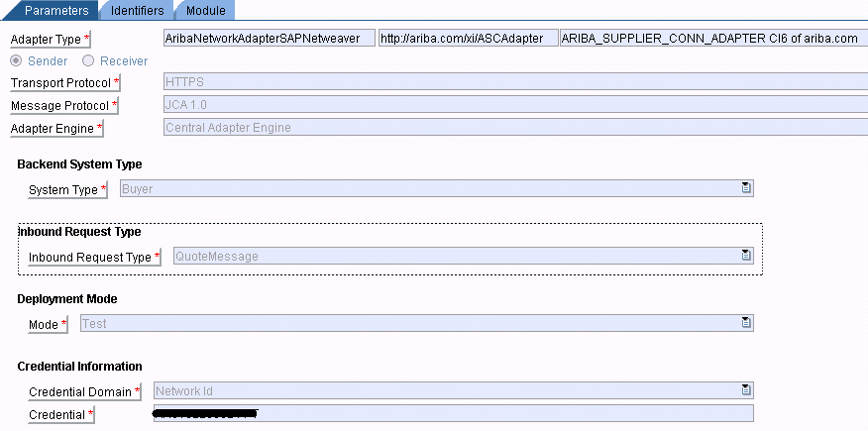Click the Credential input field

coord(454,413)
